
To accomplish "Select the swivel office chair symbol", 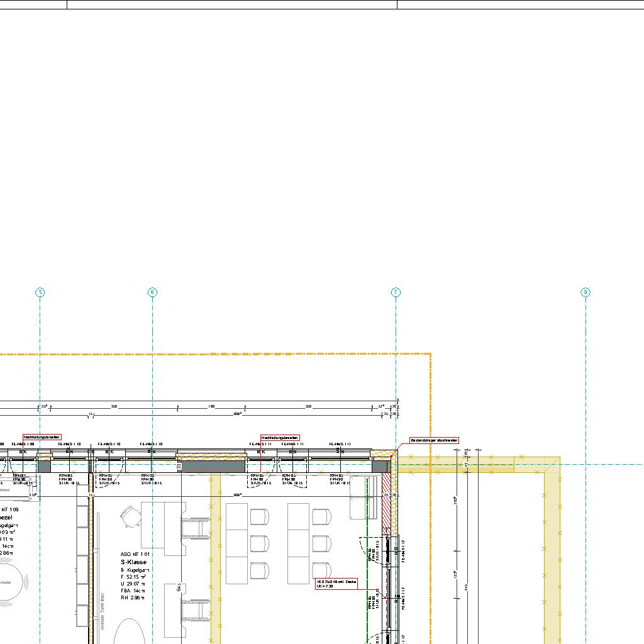I will point(131,516).
